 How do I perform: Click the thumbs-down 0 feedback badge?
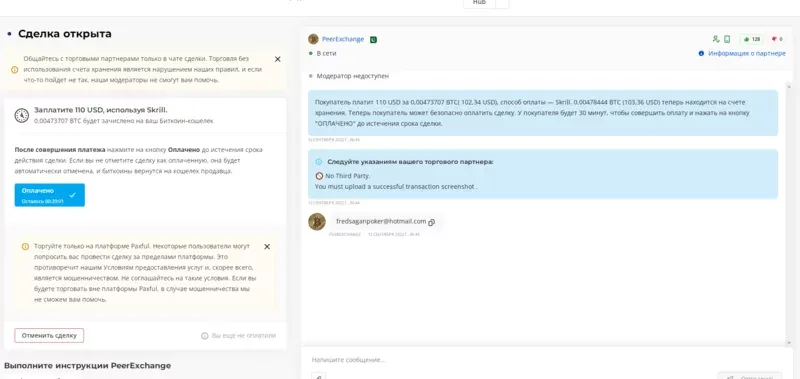(777, 39)
